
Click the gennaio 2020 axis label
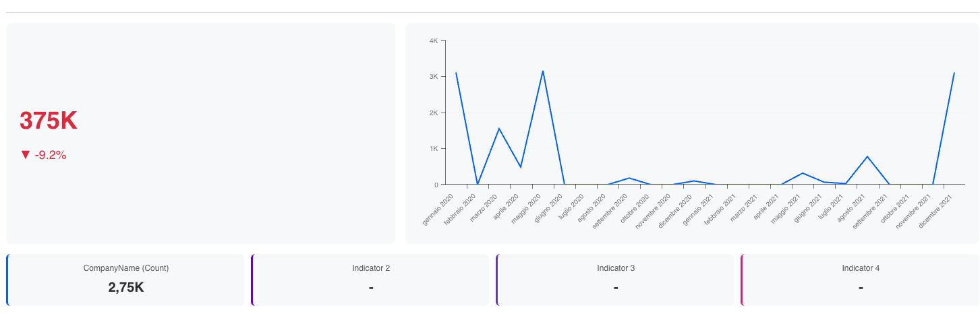(x=438, y=210)
